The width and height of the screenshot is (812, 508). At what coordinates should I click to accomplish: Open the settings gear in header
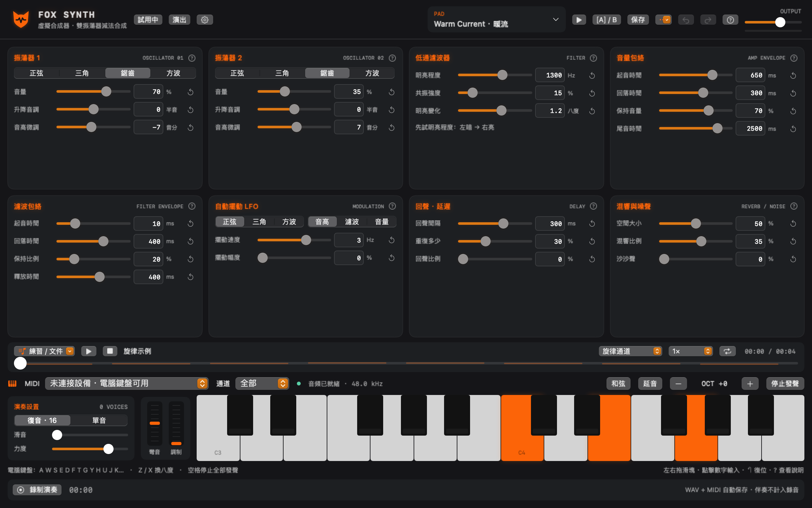[x=205, y=20]
